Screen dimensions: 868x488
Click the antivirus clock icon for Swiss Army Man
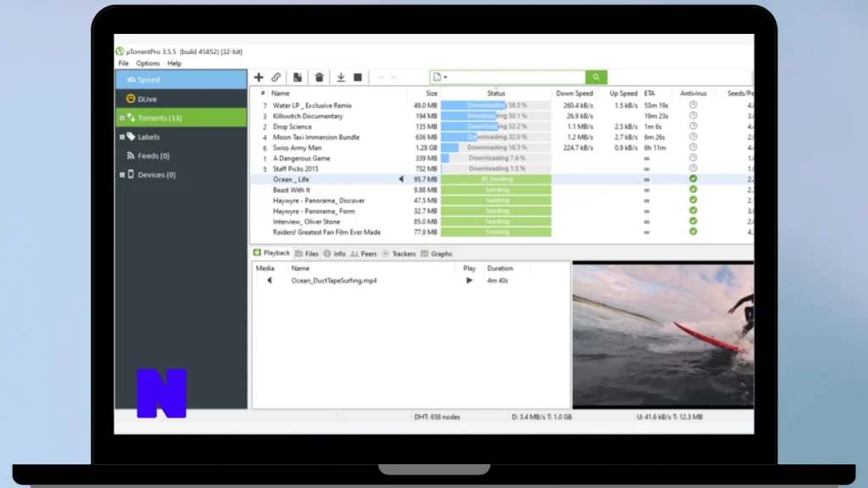pyautogui.click(x=693, y=147)
